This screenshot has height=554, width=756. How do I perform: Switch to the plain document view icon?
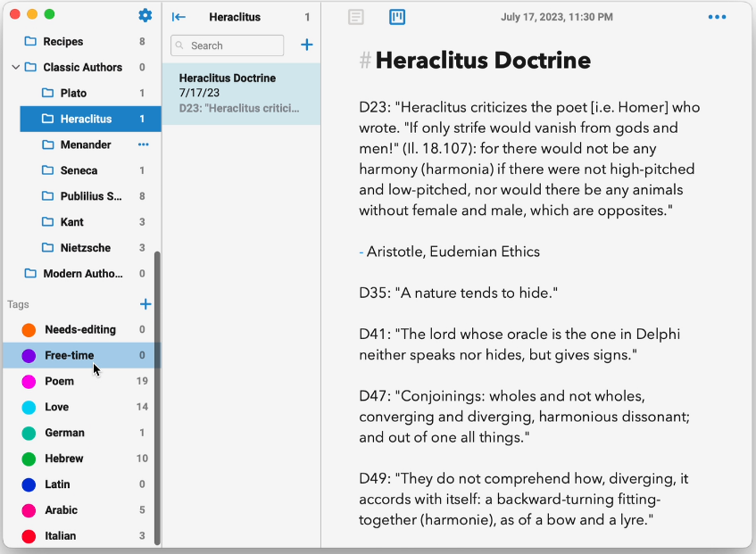pyautogui.click(x=356, y=17)
